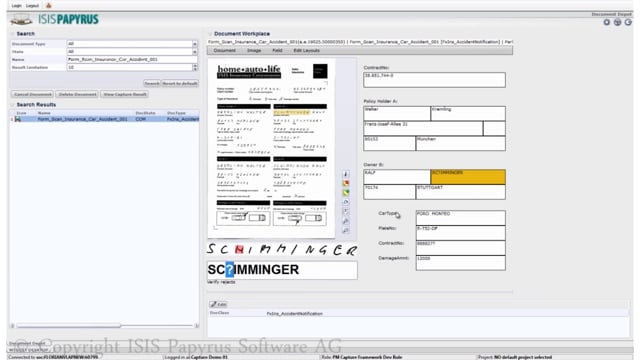
Task: Click the ContractNo field below PlateNo
Action: [461, 248]
